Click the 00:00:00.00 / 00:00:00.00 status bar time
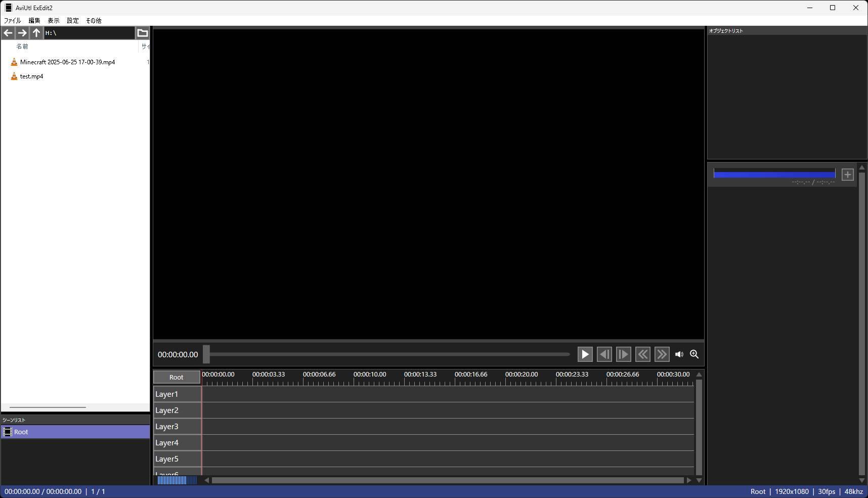 tap(43, 491)
